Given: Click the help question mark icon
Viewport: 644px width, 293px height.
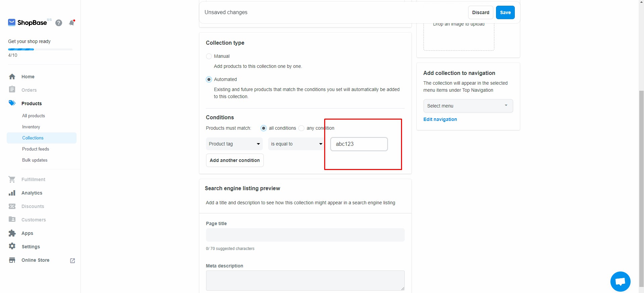Looking at the screenshot, I should (x=59, y=23).
